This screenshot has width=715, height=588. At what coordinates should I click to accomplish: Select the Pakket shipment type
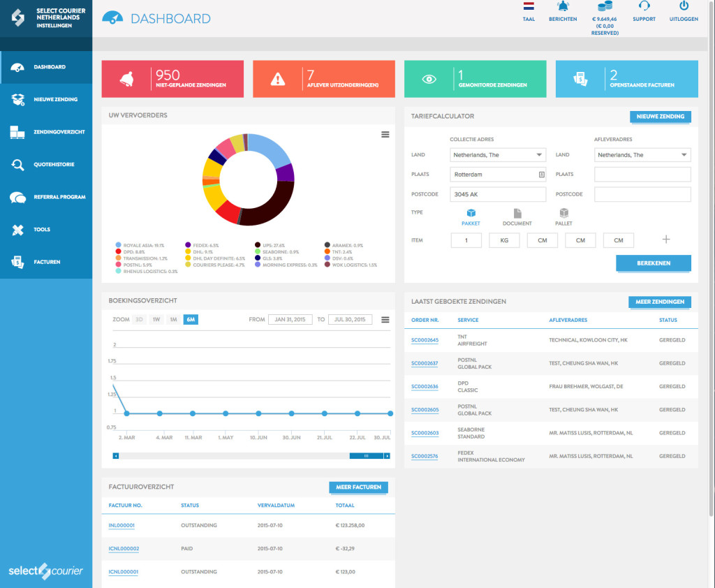(471, 213)
